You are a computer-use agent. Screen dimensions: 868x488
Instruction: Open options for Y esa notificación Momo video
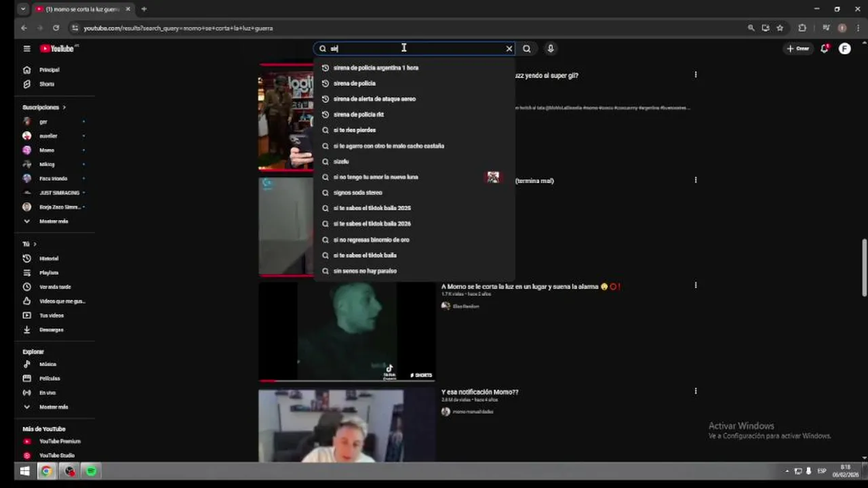coord(695,391)
